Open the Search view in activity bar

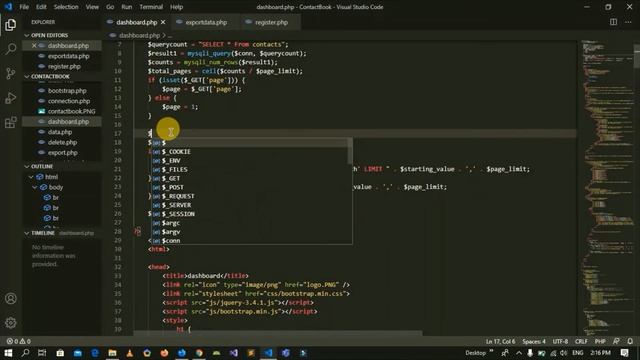coord(11,49)
